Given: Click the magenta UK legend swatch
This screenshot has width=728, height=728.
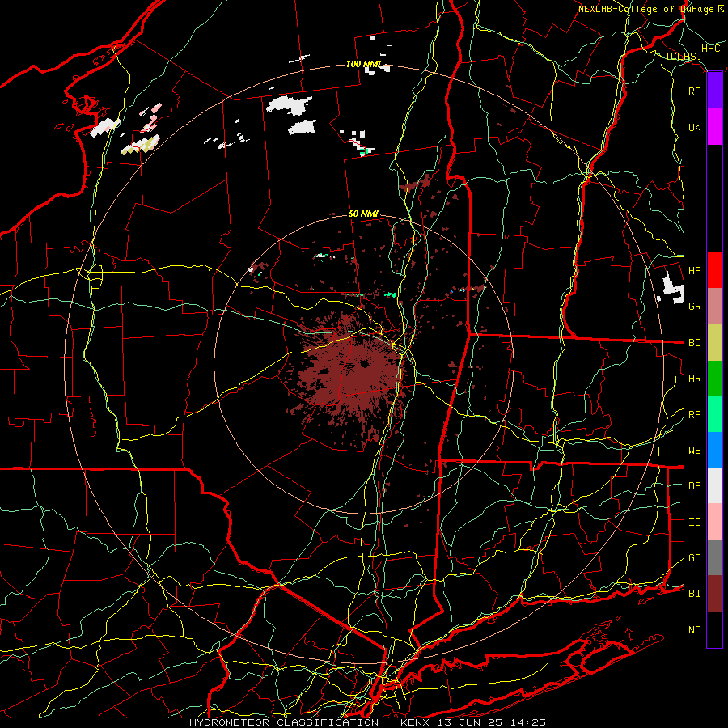Looking at the screenshot, I should [x=714, y=127].
